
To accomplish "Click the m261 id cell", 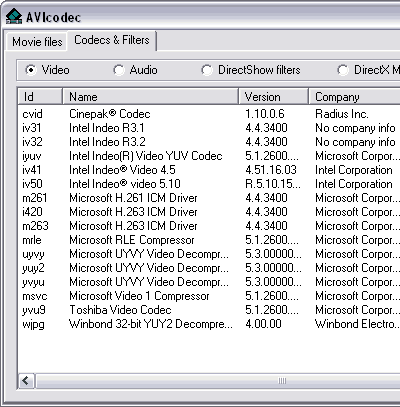I will click(x=35, y=198).
